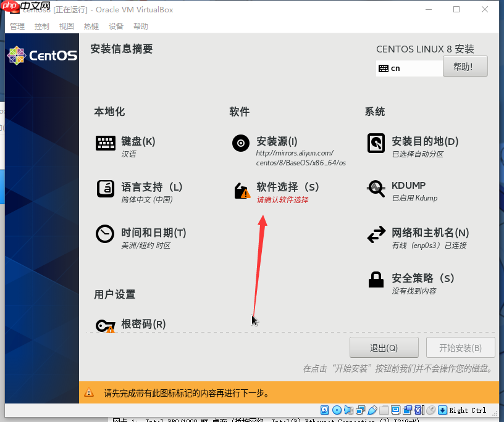Open 软件选择 software selection with warning badge
This screenshot has width=504, height=422.
pyautogui.click(x=241, y=190)
